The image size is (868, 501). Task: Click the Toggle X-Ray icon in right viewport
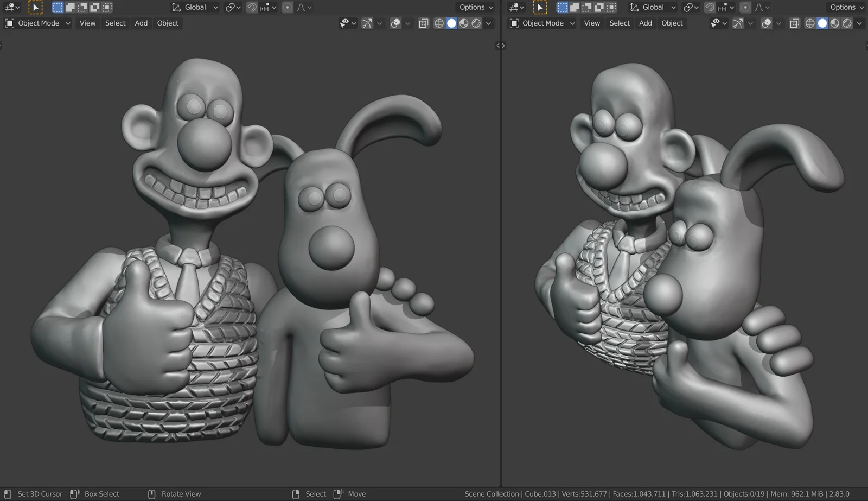pyautogui.click(x=794, y=23)
